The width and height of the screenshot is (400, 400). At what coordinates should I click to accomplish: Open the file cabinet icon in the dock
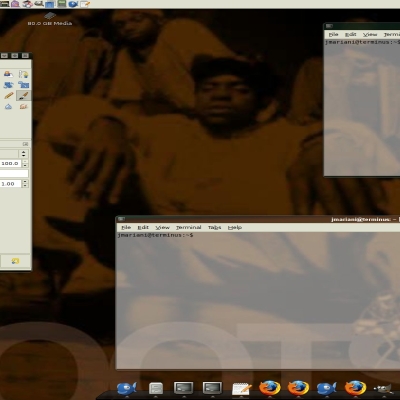[x=156, y=388]
